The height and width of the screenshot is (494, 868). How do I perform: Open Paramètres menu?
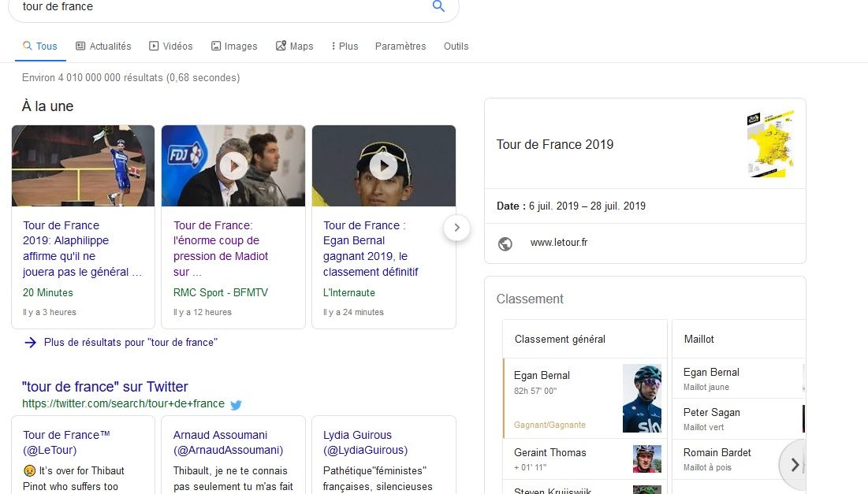(400, 46)
